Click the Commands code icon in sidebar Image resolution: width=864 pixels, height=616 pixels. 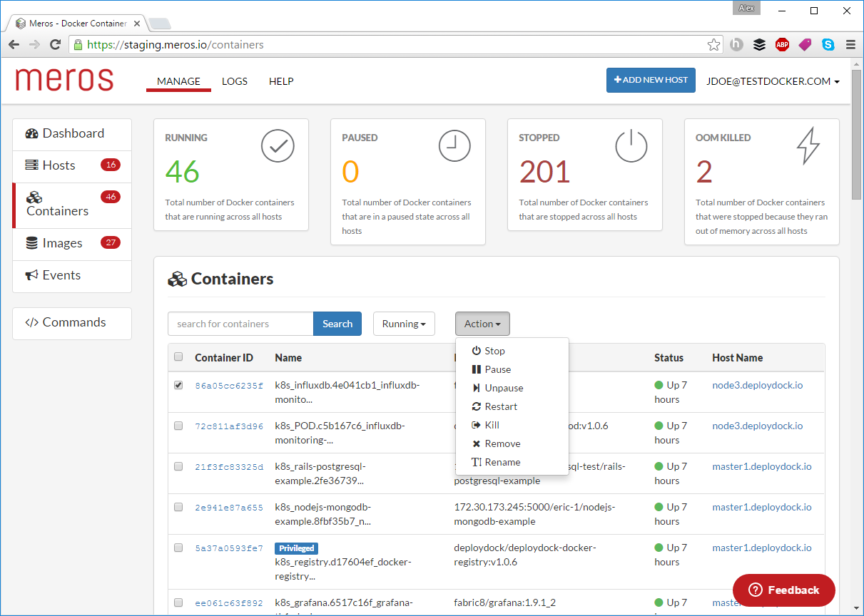pyautogui.click(x=31, y=322)
